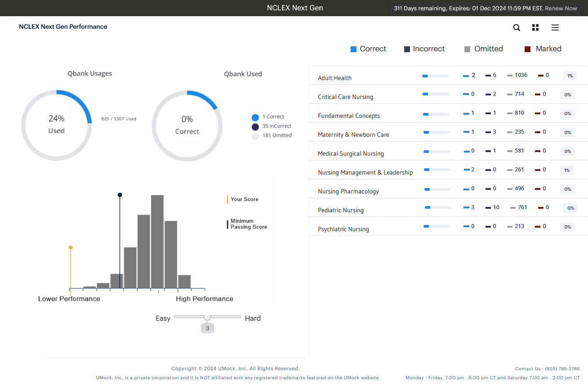Click the Fundamental Concepts subject
This screenshot has width=588, height=386.
point(349,116)
